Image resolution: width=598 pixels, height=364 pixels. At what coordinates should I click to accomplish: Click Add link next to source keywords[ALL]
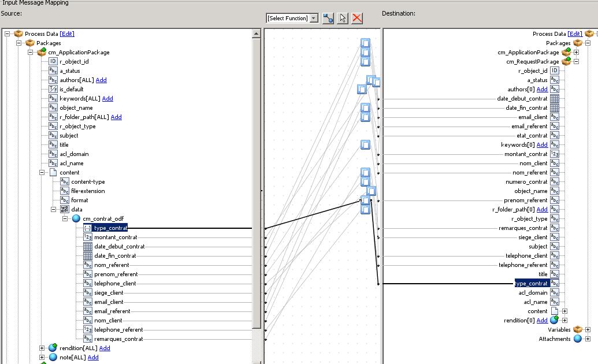click(107, 98)
